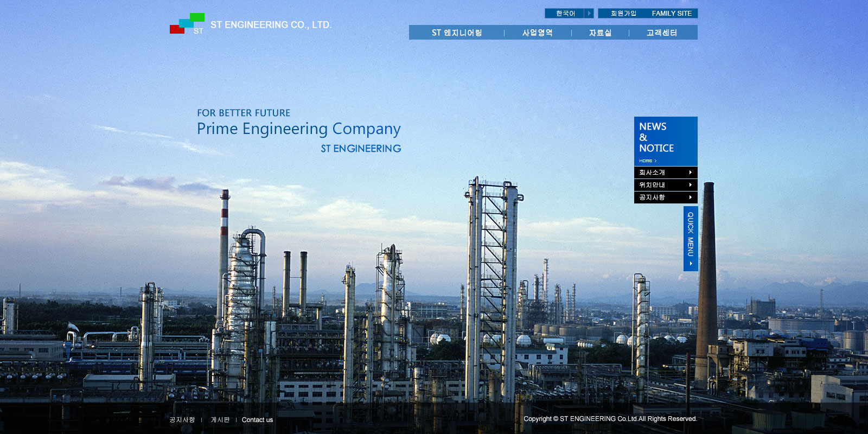
Task: Click the ST ENGINEERING slogan text
Action: 361,149
